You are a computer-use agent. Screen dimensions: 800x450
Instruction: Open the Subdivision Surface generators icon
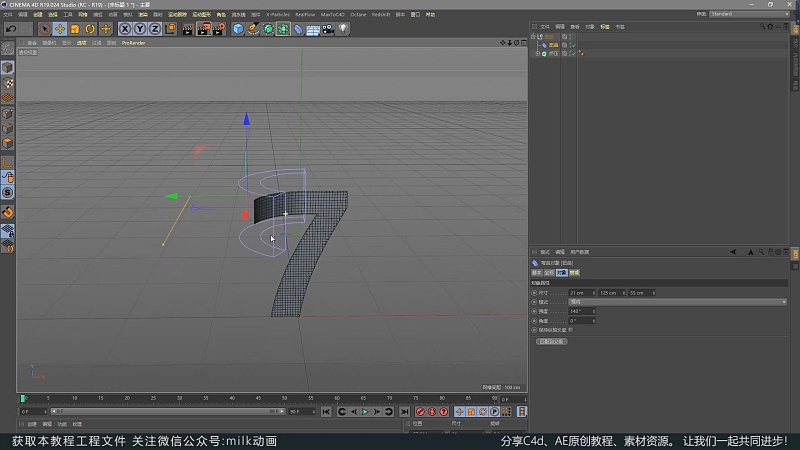point(268,29)
